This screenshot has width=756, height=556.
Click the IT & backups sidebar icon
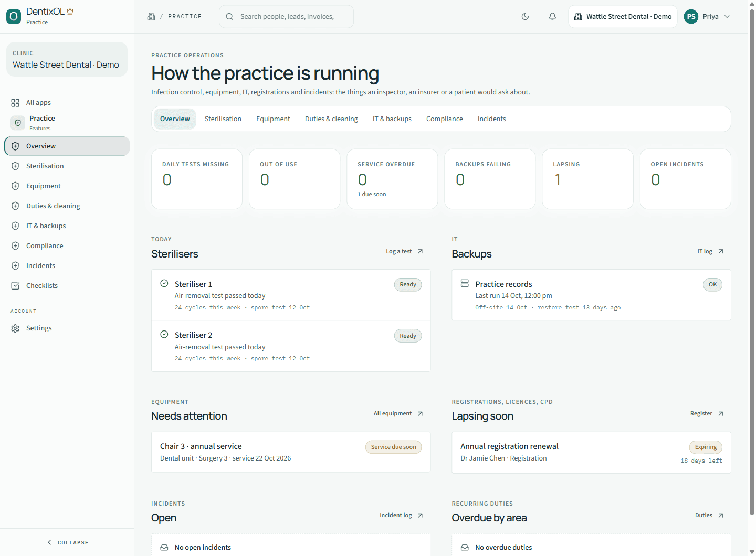coord(15,226)
